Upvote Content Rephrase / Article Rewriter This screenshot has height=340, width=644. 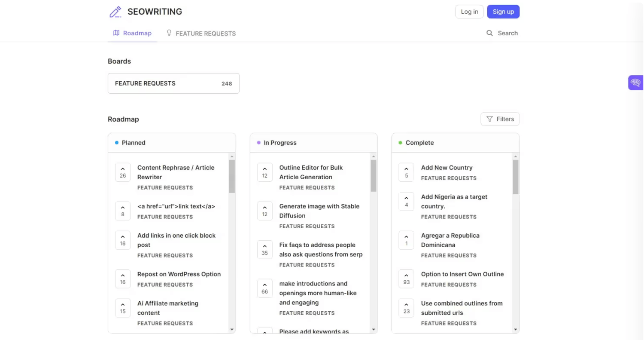click(123, 172)
